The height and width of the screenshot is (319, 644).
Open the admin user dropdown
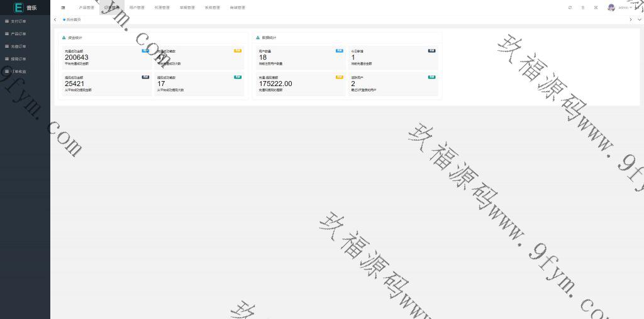[625, 8]
